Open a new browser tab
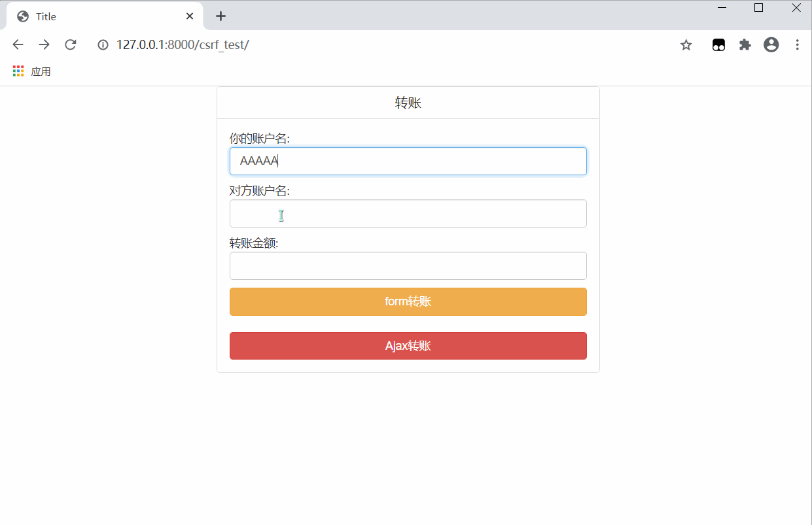 point(221,16)
